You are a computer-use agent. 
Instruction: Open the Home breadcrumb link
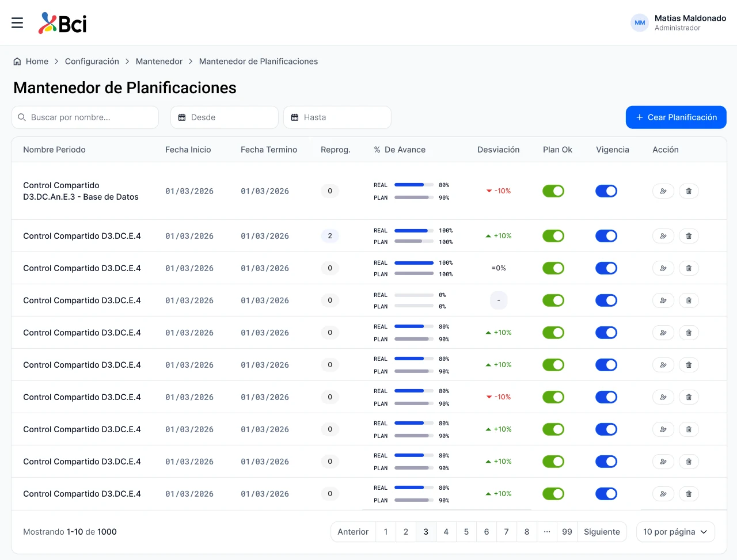(x=37, y=62)
